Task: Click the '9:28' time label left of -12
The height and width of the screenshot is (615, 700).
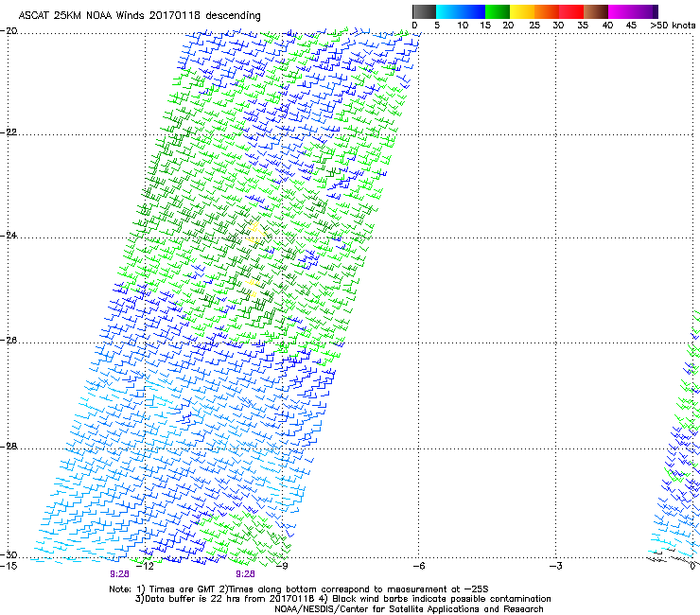Action: pyautogui.click(x=119, y=574)
